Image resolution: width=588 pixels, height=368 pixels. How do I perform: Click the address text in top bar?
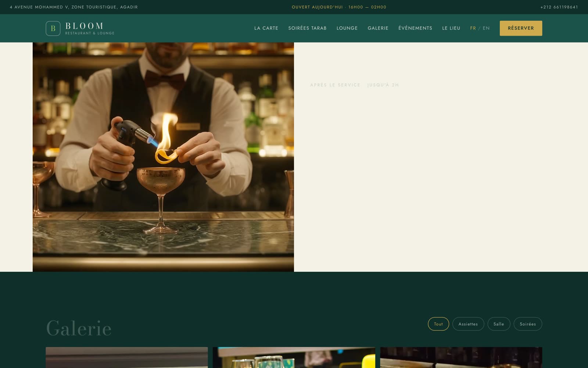(74, 7)
